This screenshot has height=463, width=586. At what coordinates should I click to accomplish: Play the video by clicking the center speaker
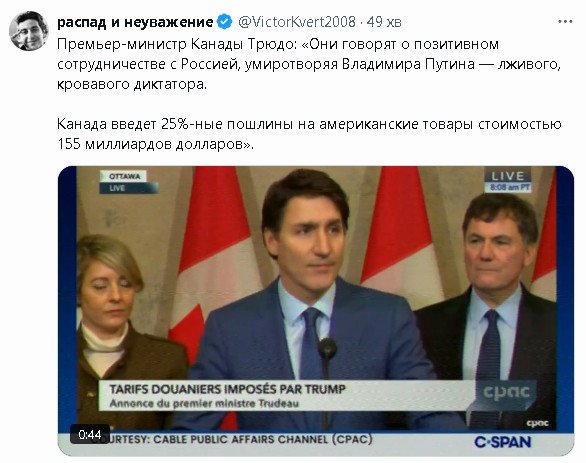(306, 299)
